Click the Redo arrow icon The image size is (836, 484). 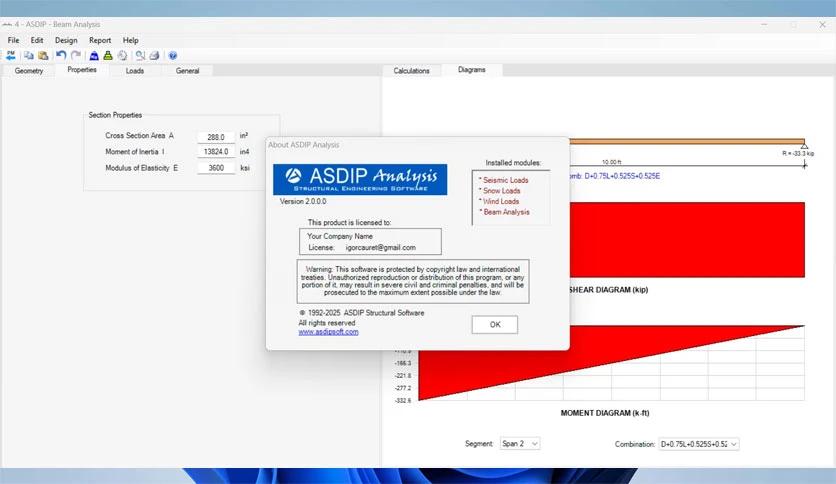coord(75,56)
